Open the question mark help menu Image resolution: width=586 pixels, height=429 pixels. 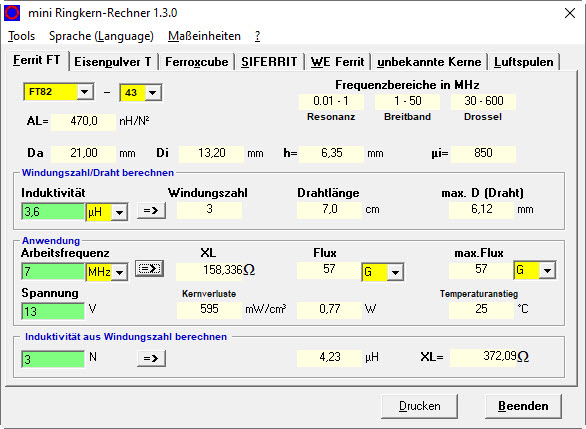pos(257,36)
